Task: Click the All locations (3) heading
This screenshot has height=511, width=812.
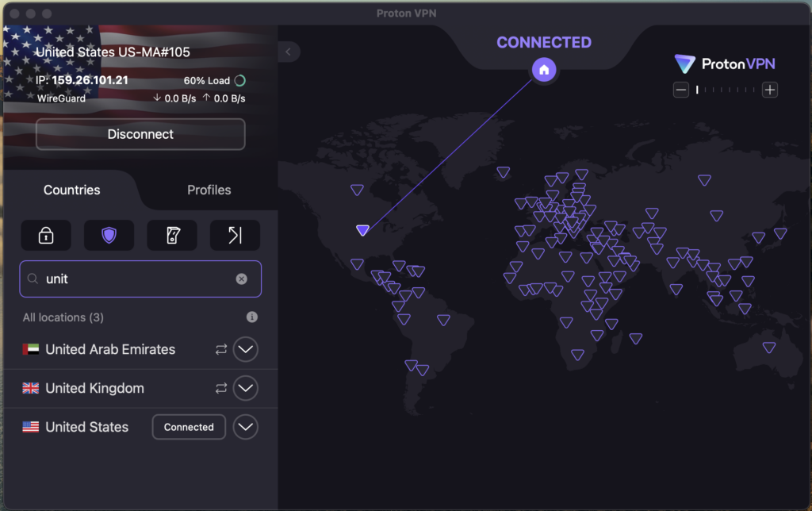Action: click(x=63, y=317)
